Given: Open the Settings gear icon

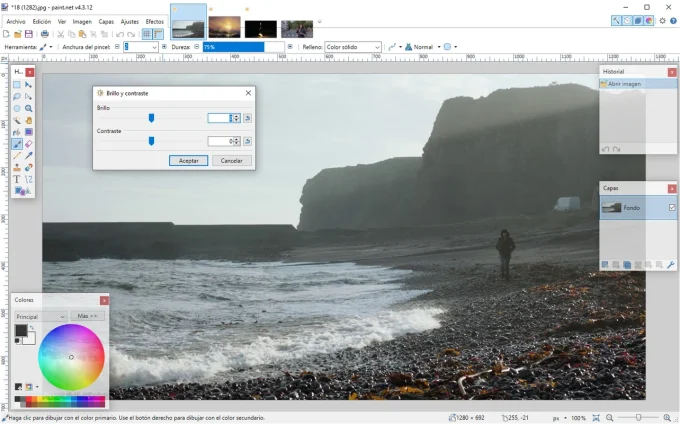Looking at the screenshot, I should (x=661, y=20).
